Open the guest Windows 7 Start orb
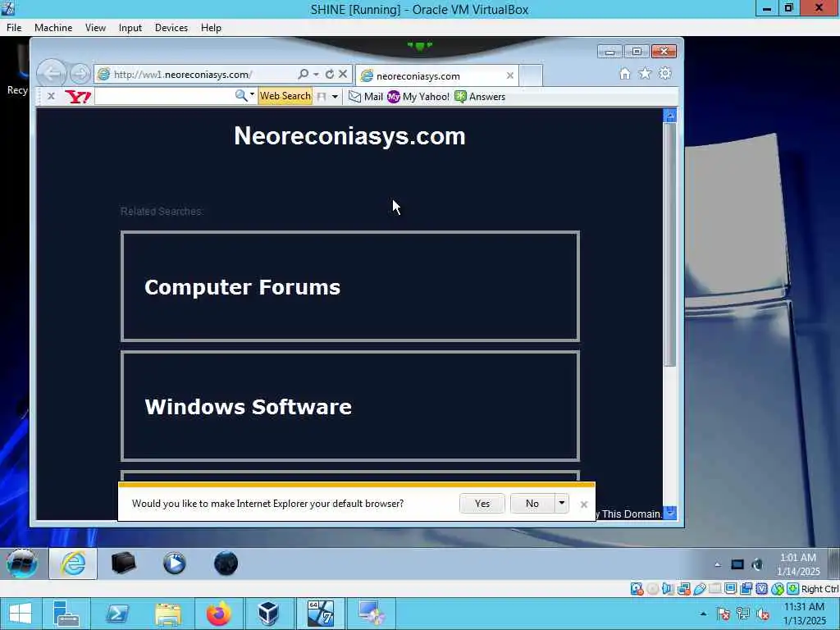Viewport: 840px width, 630px height. (22, 563)
